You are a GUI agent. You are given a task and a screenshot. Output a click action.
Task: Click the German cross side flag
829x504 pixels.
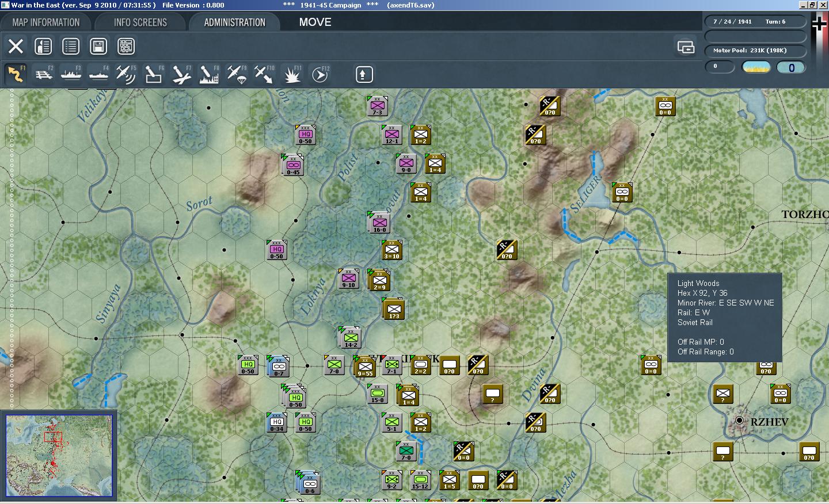[819, 23]
